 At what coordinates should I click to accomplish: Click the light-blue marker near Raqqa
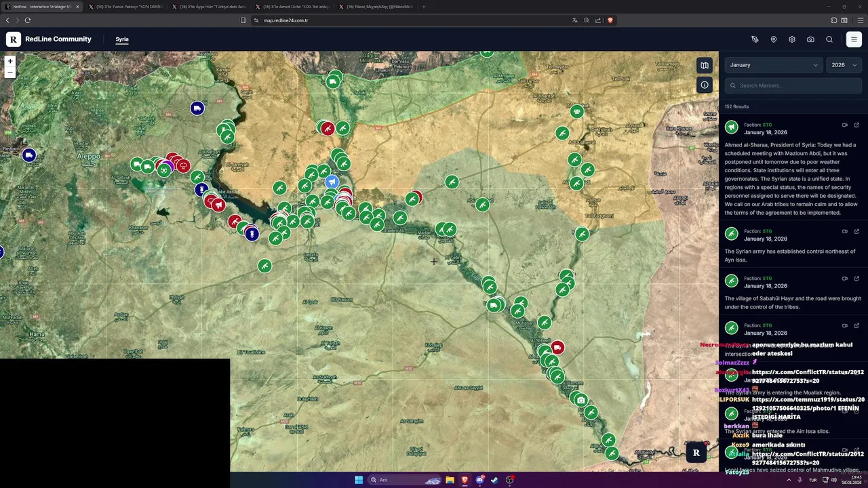pos(332,182)
